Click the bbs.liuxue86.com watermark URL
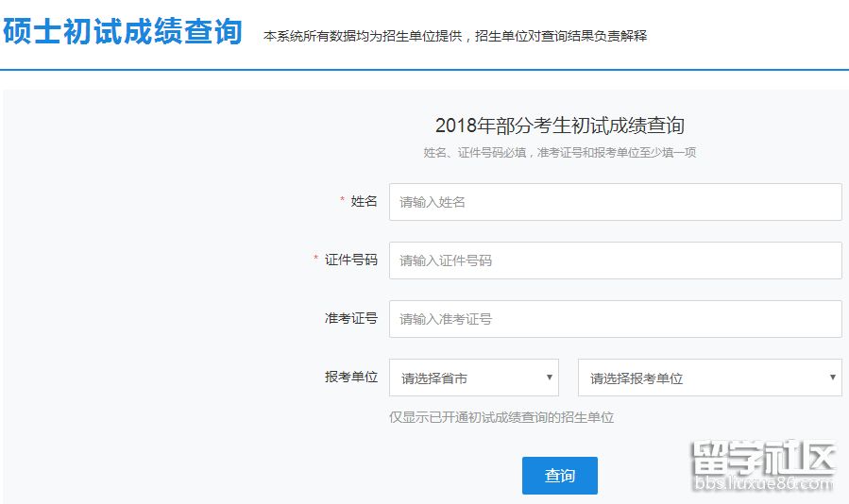The width and height of the screenshot is (849, 504). tap(763, 485)
